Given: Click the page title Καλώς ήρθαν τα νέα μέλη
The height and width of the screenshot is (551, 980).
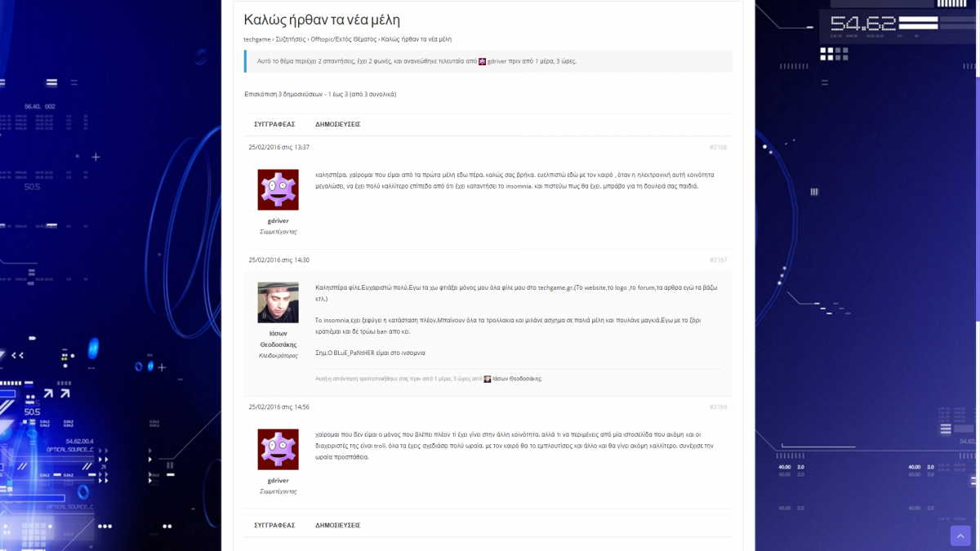Looking at the screenshot, I should coord(322,20).
